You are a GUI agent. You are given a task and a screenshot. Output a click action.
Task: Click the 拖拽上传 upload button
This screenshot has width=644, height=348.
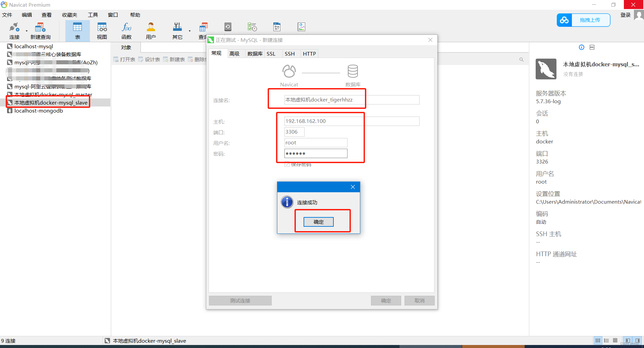tap(590, 20)
